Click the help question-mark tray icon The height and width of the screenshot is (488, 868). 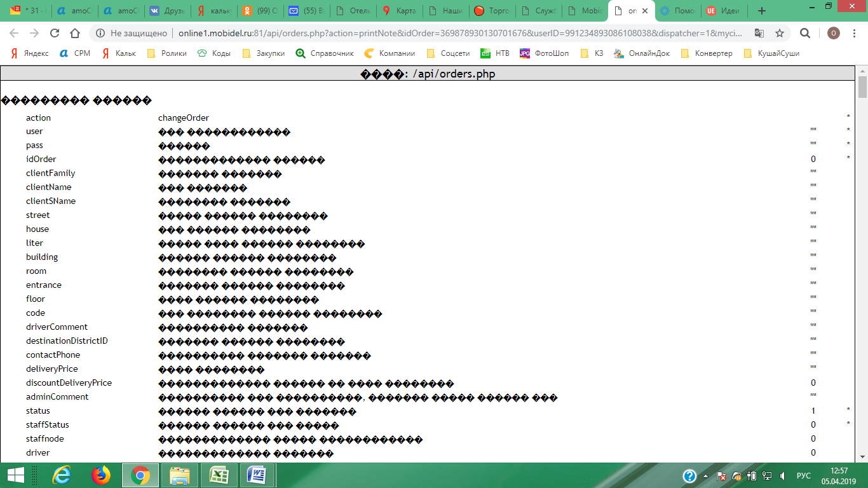point(689,476)
